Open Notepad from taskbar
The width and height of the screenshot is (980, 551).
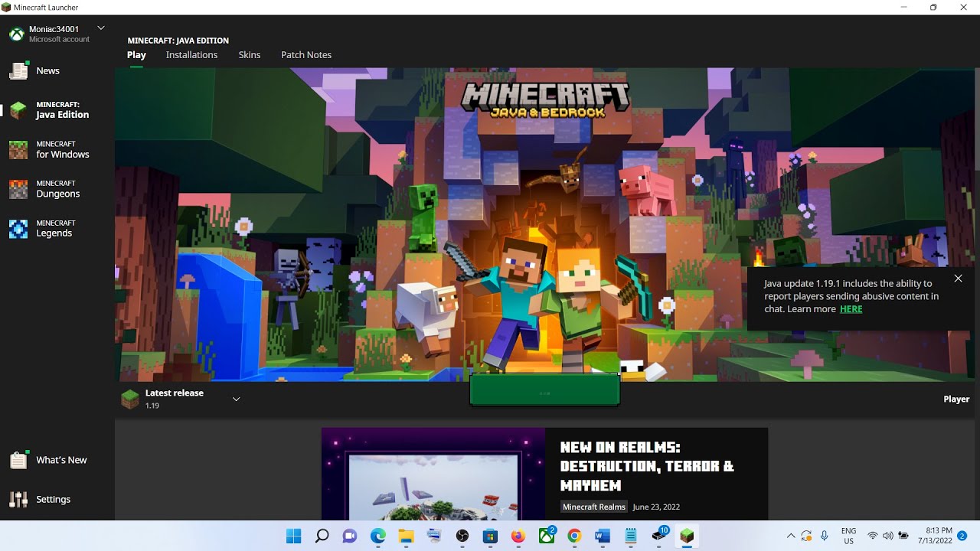point(631,536)
